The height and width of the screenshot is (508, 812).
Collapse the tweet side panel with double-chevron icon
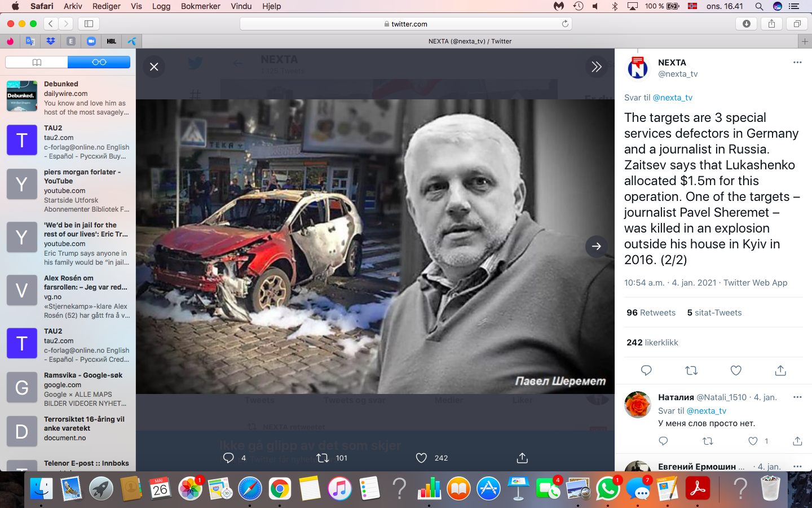click(x=596, y=67)
